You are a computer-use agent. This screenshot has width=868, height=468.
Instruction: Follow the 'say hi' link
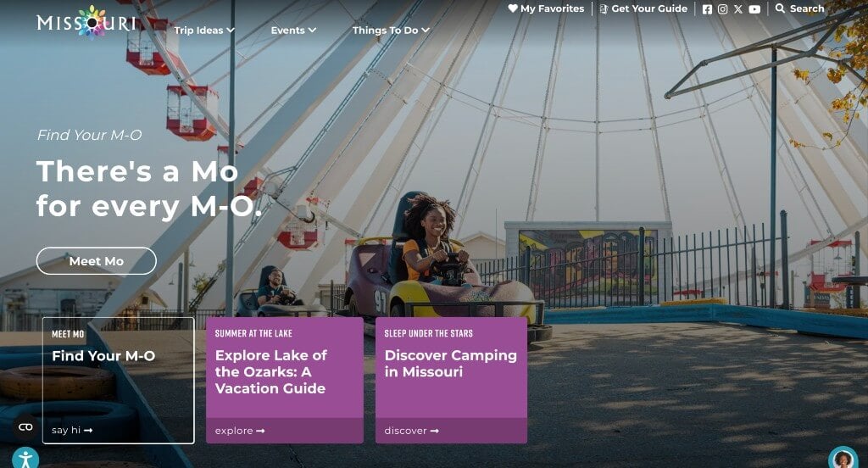(72, 431)
